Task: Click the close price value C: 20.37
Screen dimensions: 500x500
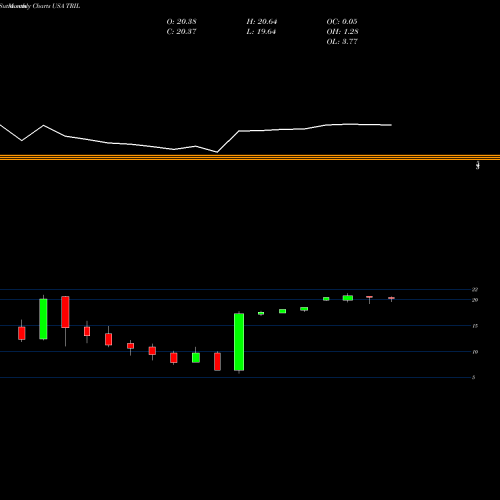Action: 181,32
